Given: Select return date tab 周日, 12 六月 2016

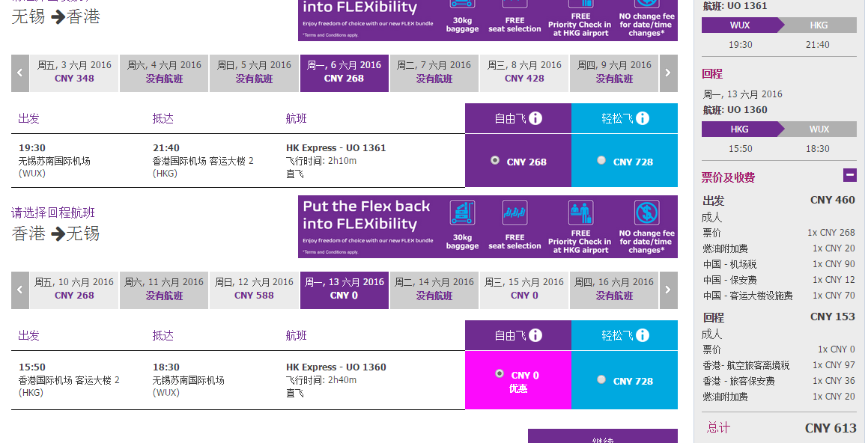Looking at the screenshot, I should [x=254, y=290].
